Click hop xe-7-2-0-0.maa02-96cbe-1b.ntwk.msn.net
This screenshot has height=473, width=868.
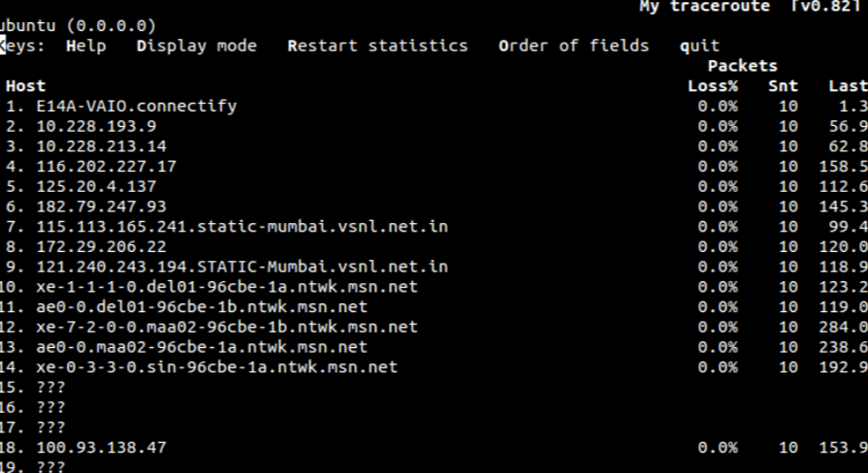(226, 327)
